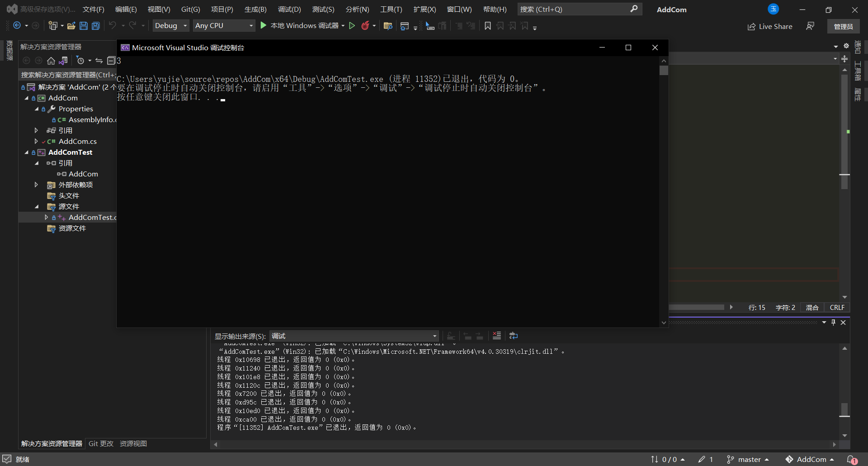This screenshot has width=868, height=466.
Task: Open the 文件(F) menu
Action: 93,10
